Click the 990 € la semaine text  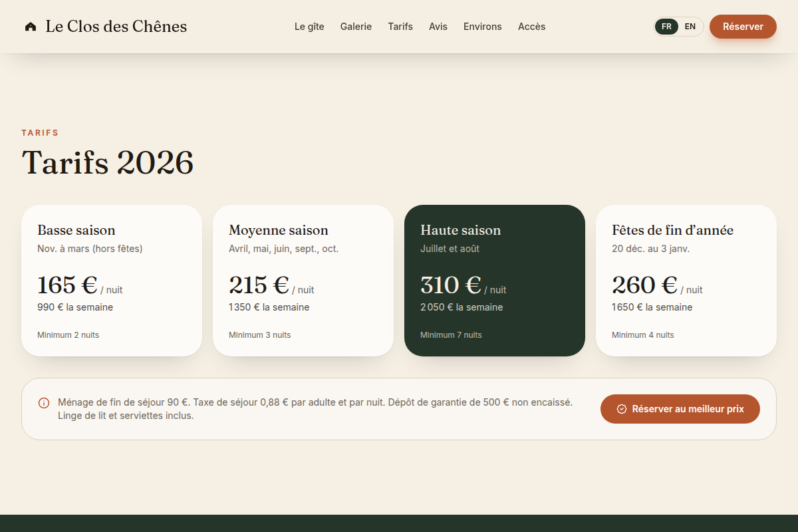[x=75, y=307]
